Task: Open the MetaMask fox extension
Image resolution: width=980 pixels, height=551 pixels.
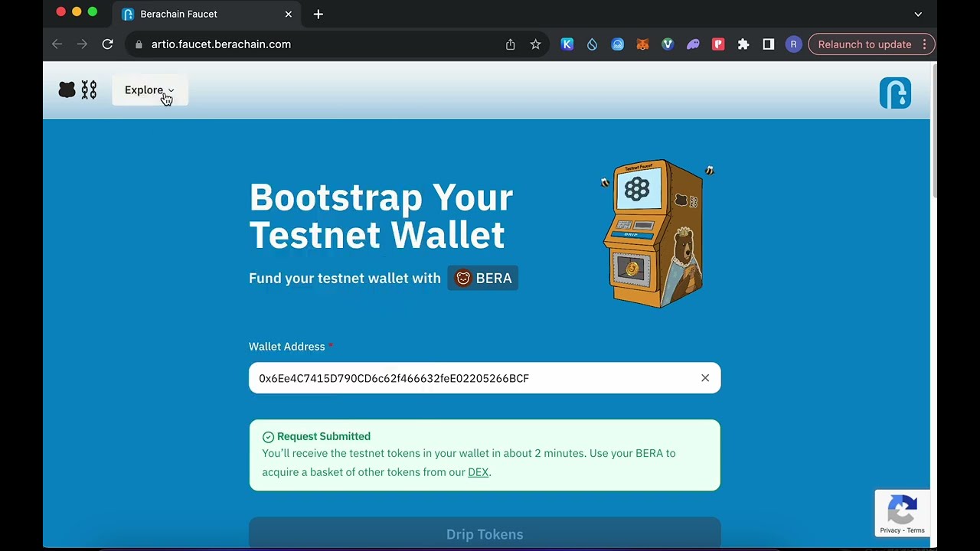Action: pyautogui.click(x=643, y=44)
